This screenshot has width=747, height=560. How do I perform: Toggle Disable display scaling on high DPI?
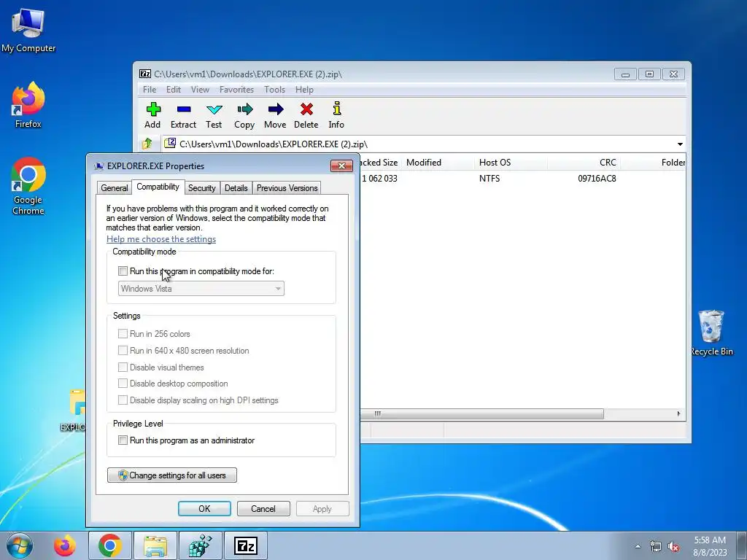click(123, 400)
